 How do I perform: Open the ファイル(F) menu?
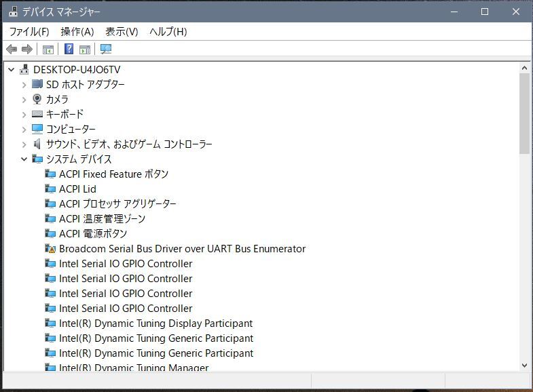click(x=29, y=32)
